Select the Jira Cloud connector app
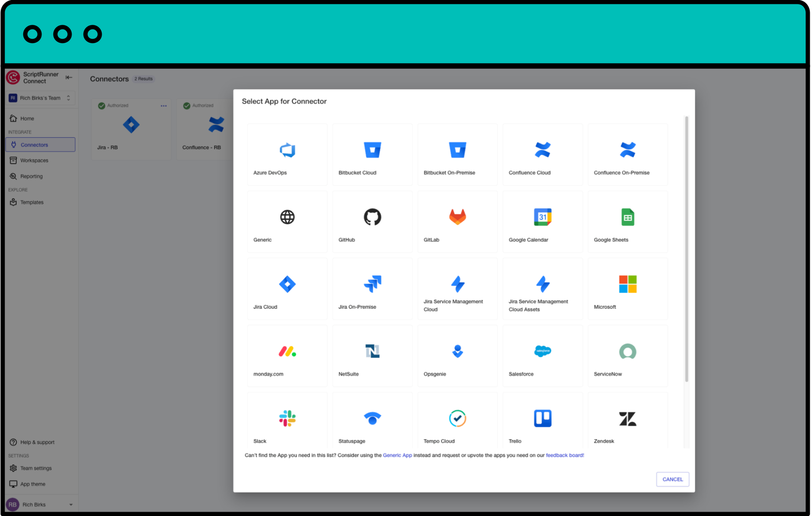 point(287,290)
